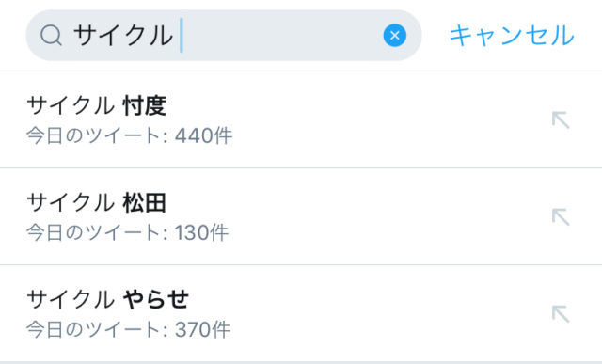The width and height of the screenshot is (602, 364).
Task: Tap サイクル text in the first suggestion
Action: [71, 105]
